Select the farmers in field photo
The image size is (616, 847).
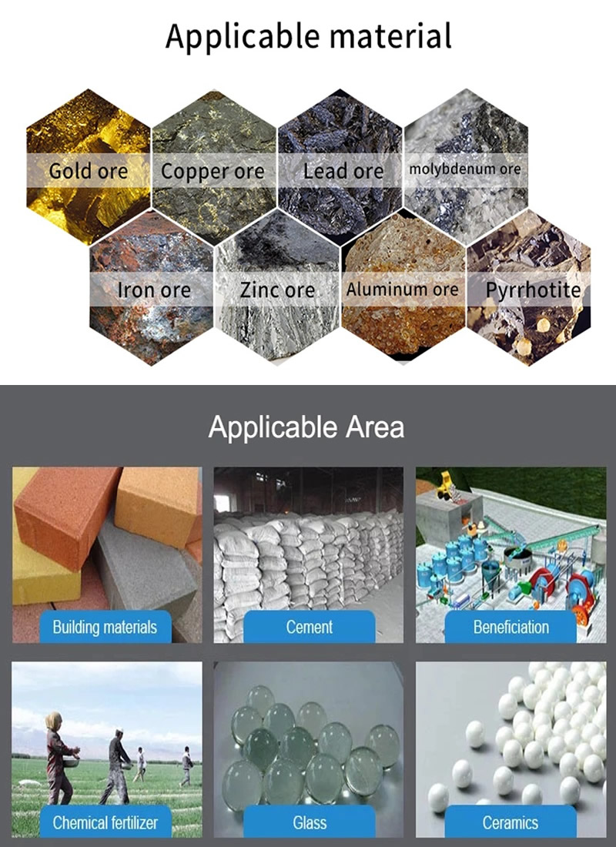click(107, 750)
